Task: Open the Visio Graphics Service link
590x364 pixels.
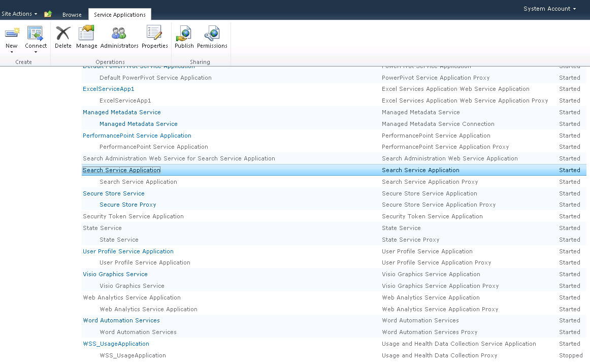Action: click(x=115, y=275)
